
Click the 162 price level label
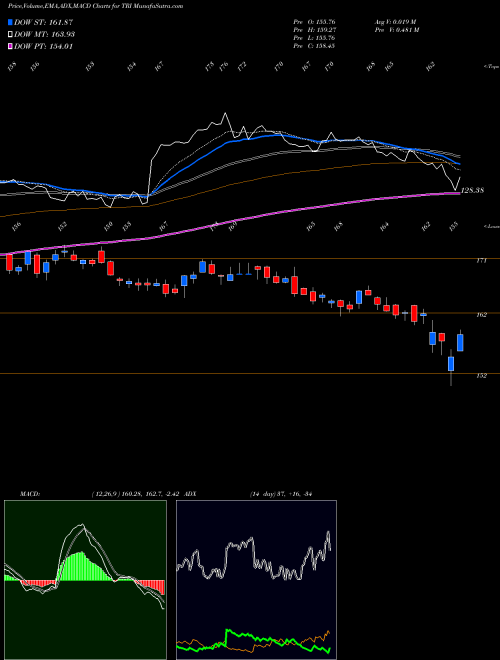481,314
